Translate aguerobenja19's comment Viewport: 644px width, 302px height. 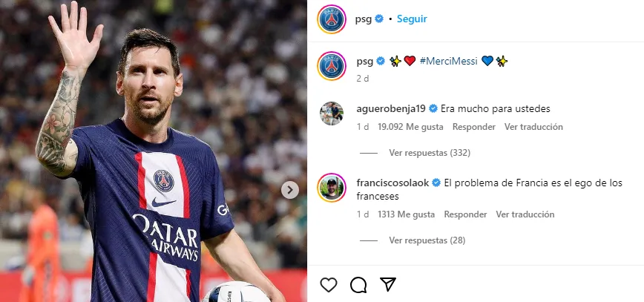(533, 127)
